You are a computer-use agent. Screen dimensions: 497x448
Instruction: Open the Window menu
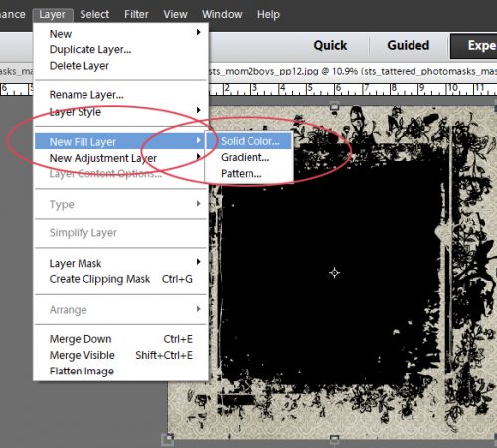coord(222,14)
